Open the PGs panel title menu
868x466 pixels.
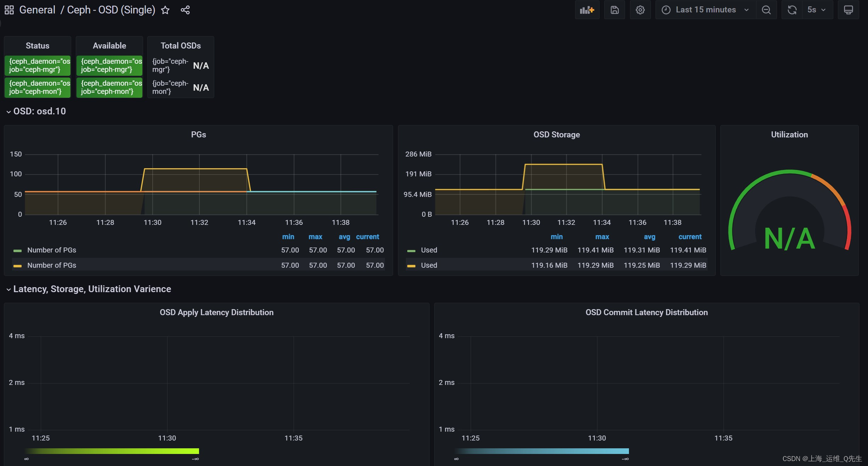click(x=198, y=134)
